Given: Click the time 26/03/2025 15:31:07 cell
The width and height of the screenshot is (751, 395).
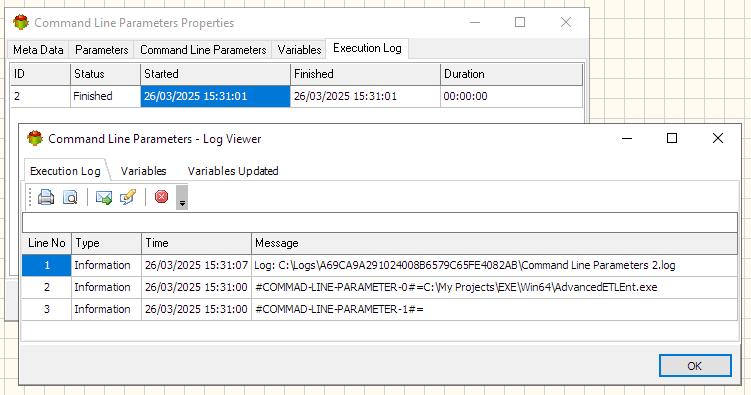Looking at the screenshot, I should point(196,265).
